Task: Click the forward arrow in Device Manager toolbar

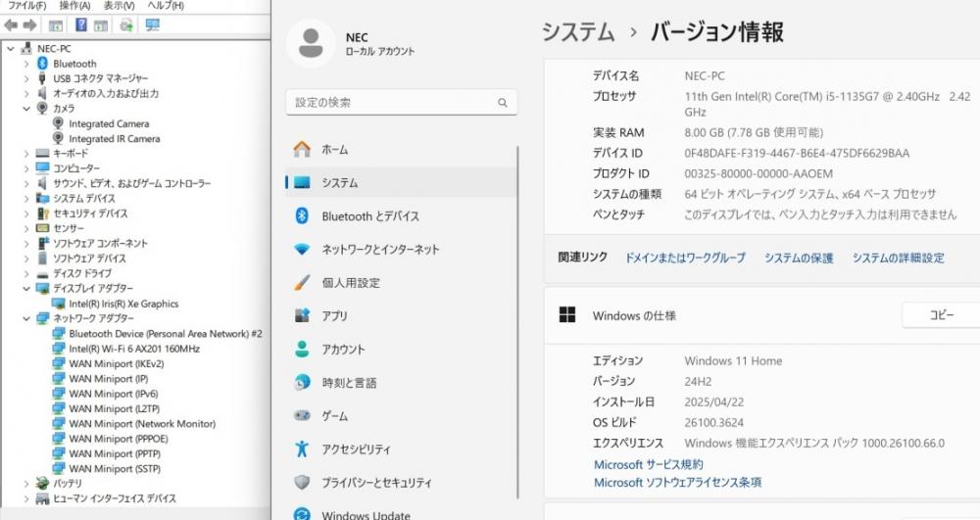Action: point(29,24)
